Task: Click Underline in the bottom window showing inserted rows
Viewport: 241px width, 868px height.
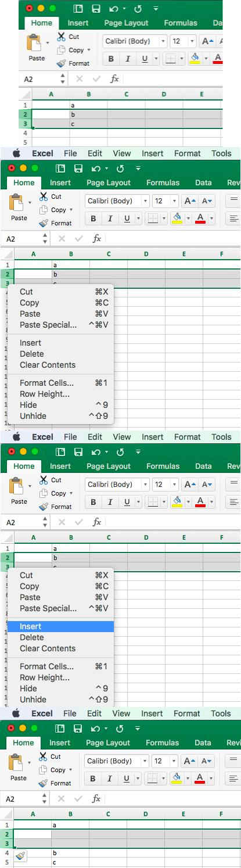Action: 125,778
